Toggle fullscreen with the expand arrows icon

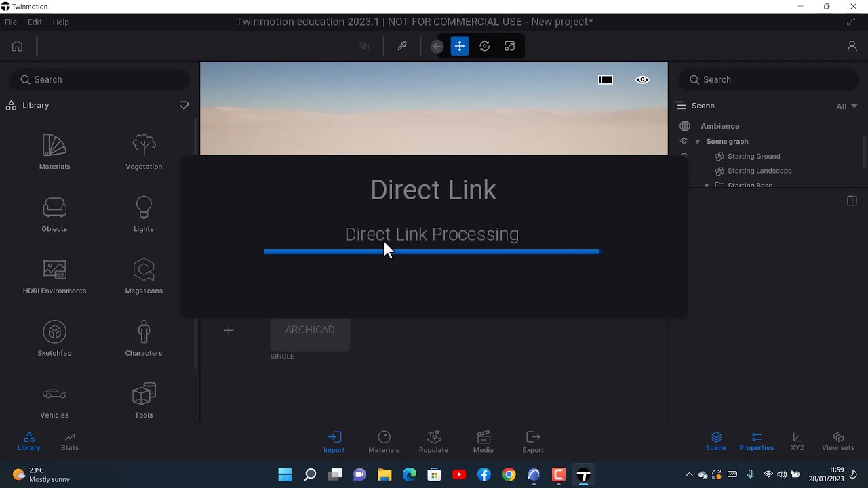851,22
